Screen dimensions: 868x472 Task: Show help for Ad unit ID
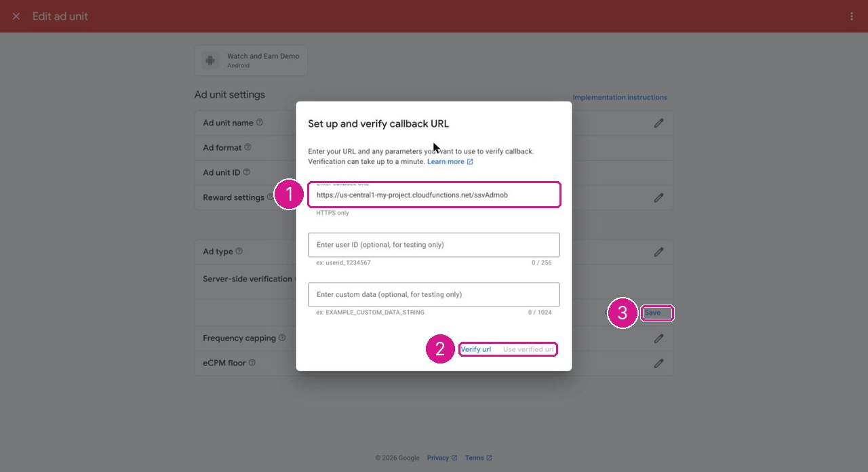point(246,172)
